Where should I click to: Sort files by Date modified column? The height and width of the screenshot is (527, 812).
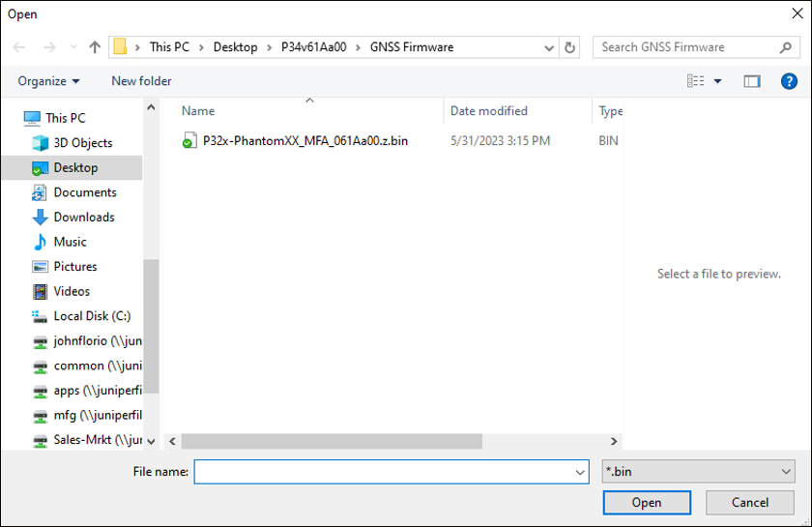click(489, 111)
